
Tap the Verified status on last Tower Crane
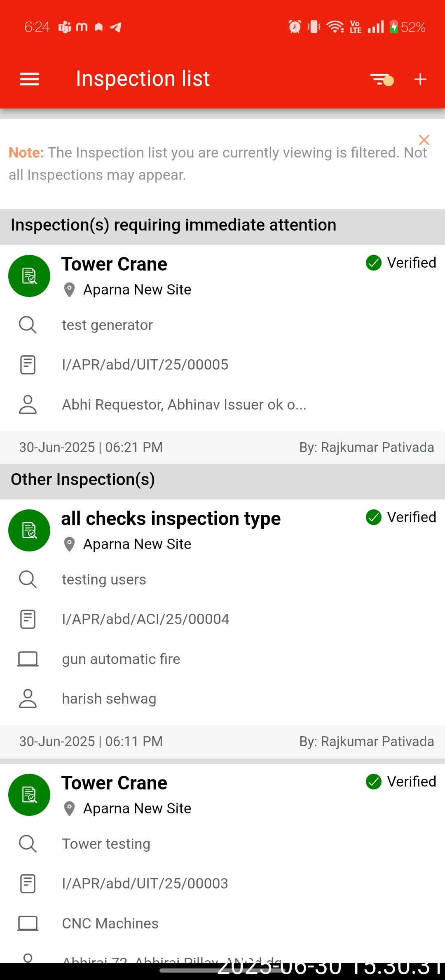(x=401, y=782)
